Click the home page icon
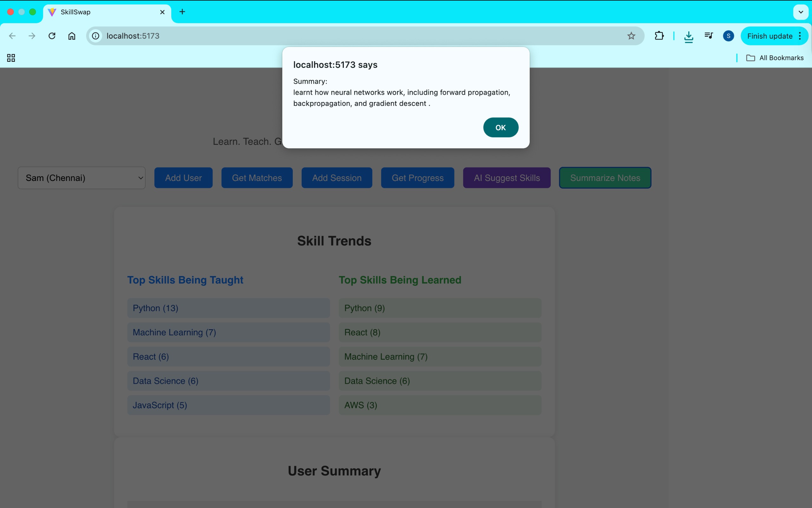Screen dimensions: 812x508 [x=72, y=36]
